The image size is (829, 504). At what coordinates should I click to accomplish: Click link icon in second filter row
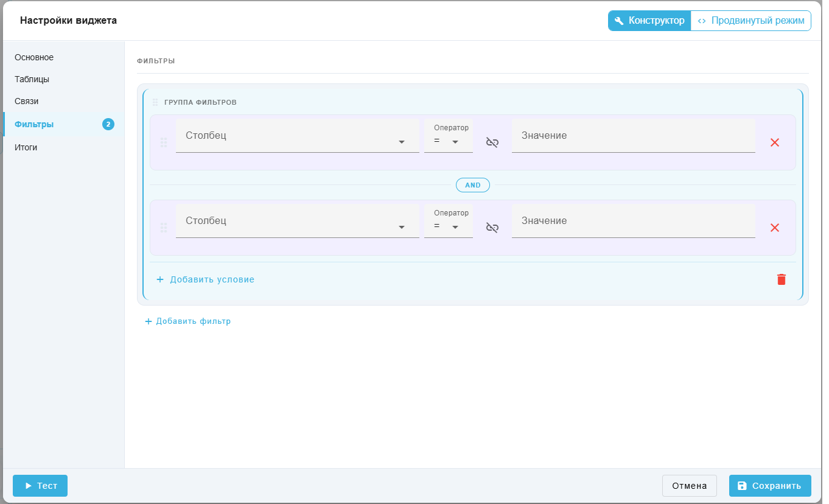point(492,228)
